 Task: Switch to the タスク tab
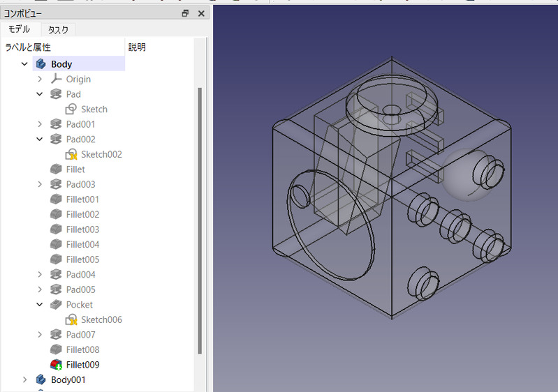(x=58, y=30)
